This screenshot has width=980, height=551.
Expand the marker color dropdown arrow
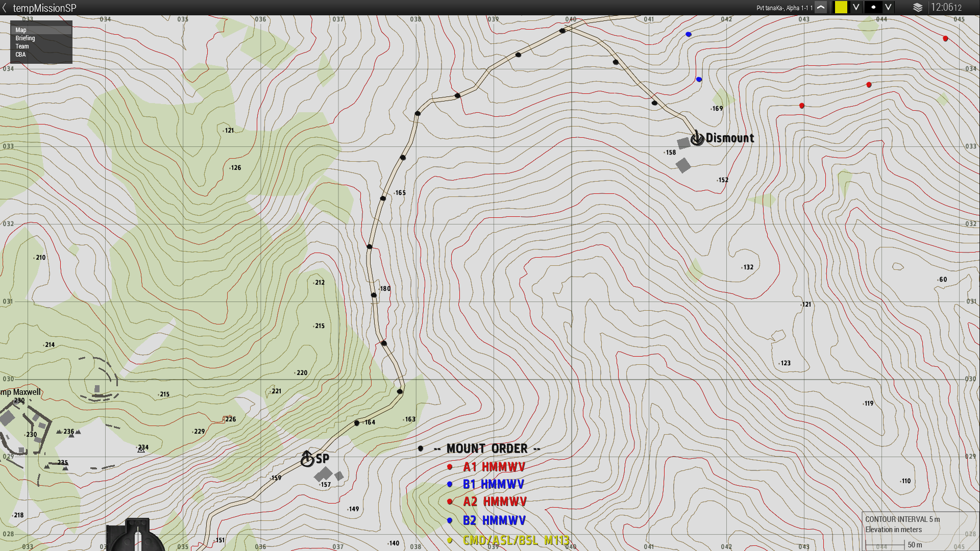coord(856,8)
